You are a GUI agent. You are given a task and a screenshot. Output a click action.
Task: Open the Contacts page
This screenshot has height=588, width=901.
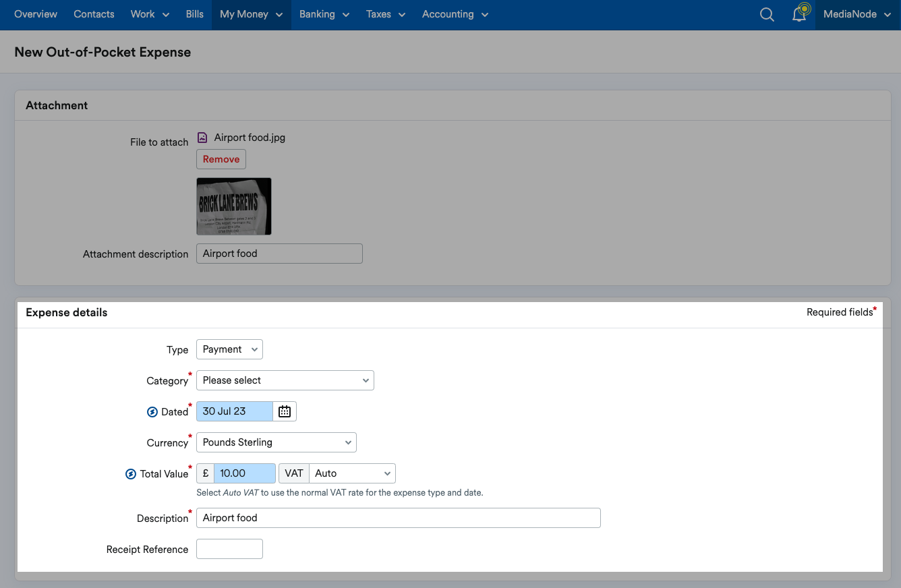click(x=94, y=14)
